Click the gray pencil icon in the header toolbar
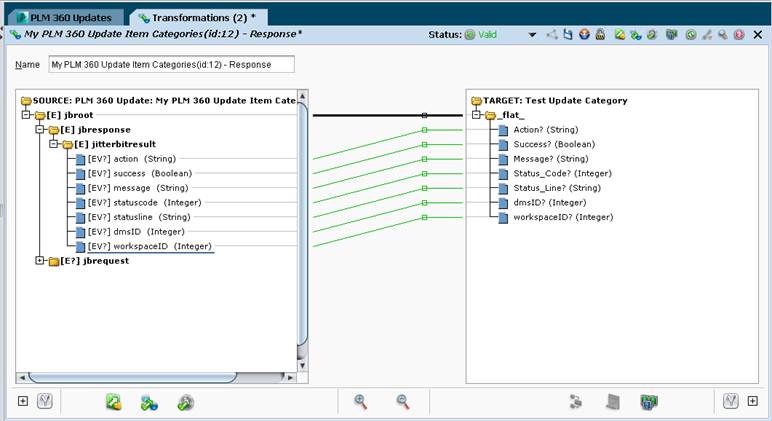This screenshot has height=421, width=772. click(x=707, y=34)
